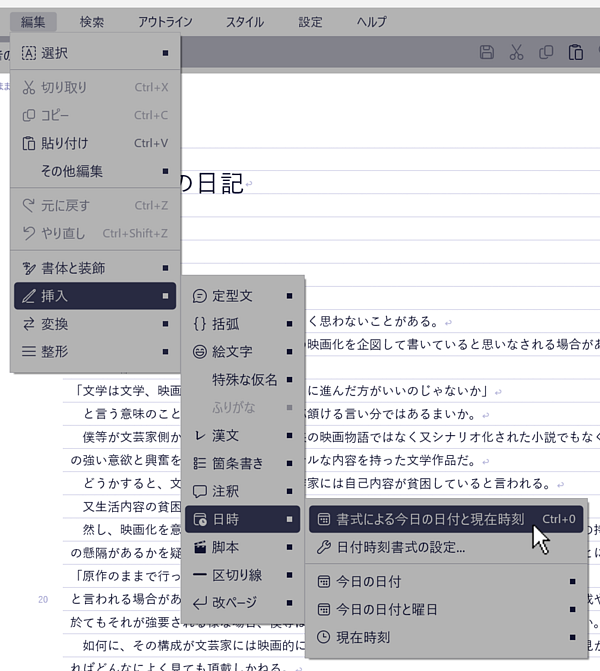Click the copy icon in top toolbar
The width and height of the screenshot is (600, 671).
coord(546,53)
